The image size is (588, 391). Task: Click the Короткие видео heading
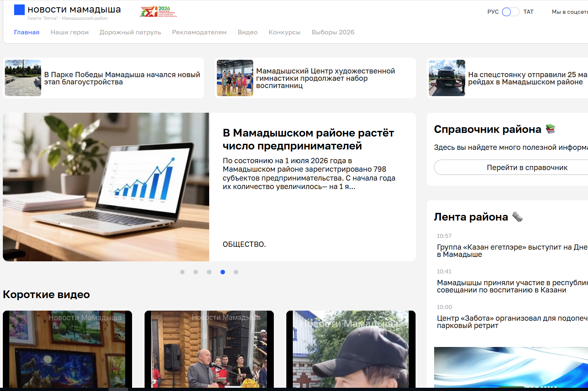pos(46,294)
